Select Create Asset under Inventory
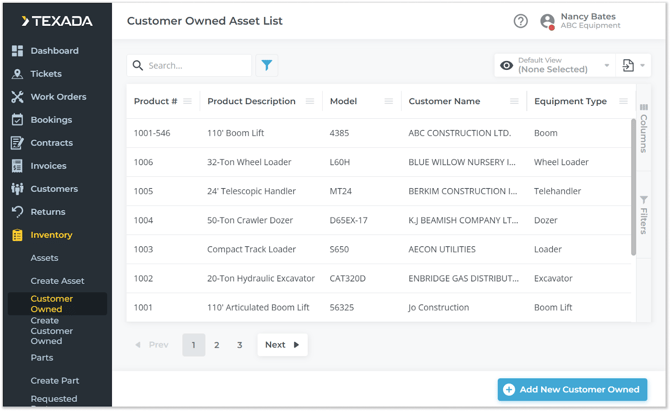The image size is (670, 411). [x=57, y=281]
